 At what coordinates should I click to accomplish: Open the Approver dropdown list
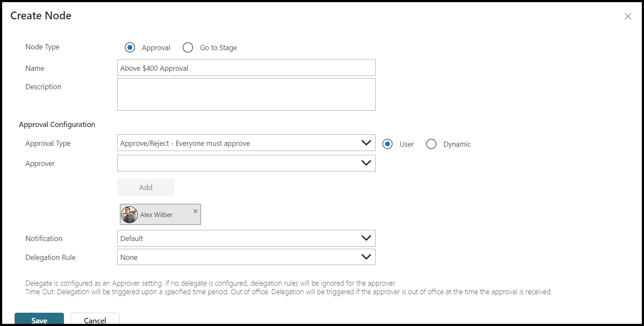click(366, 163)
